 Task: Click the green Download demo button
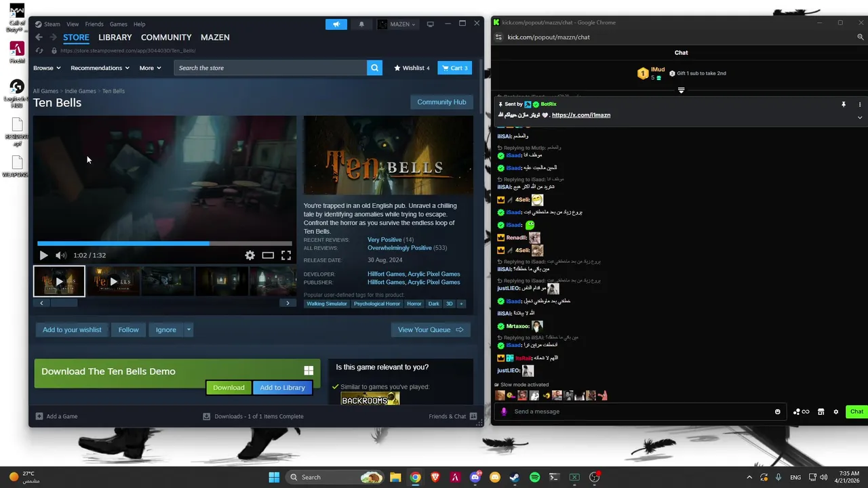pos(229,388)
